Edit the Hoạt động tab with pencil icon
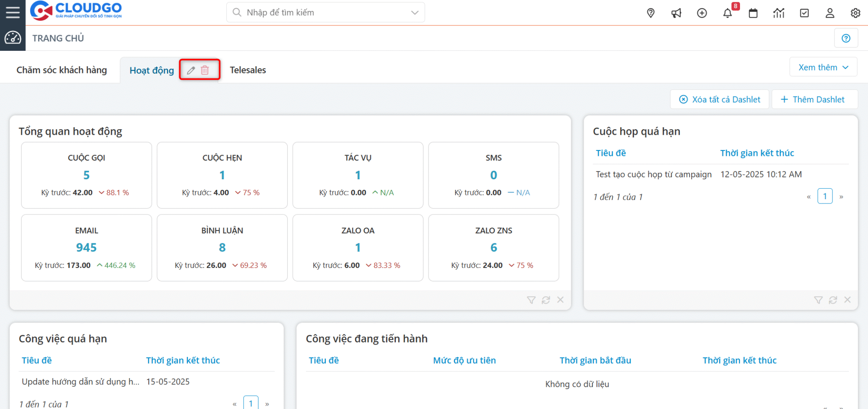The image size is (868, 409). point(191,70)
